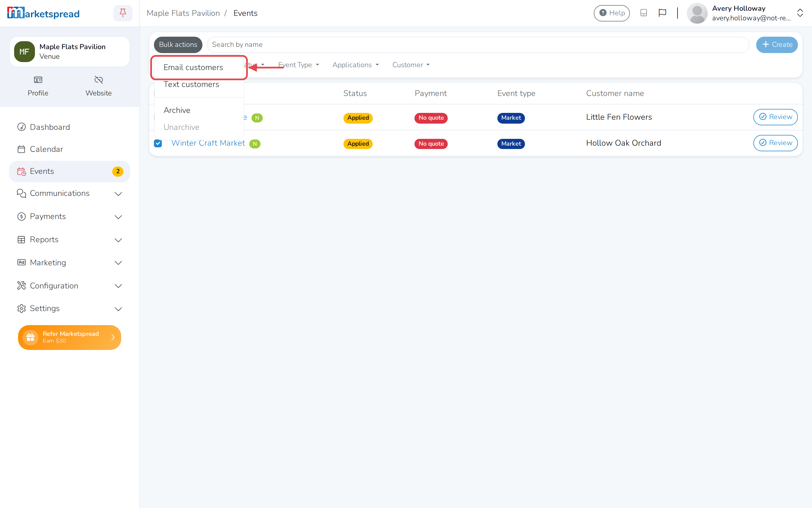Open the tablet device icon in the header
This screenshot has height=508, width=812.
[x=643, y=13]
